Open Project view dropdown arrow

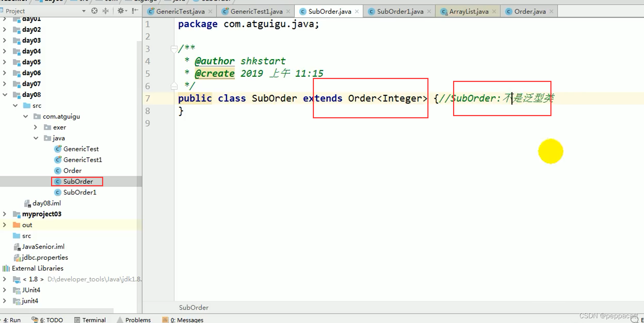[x=84, y=11]
